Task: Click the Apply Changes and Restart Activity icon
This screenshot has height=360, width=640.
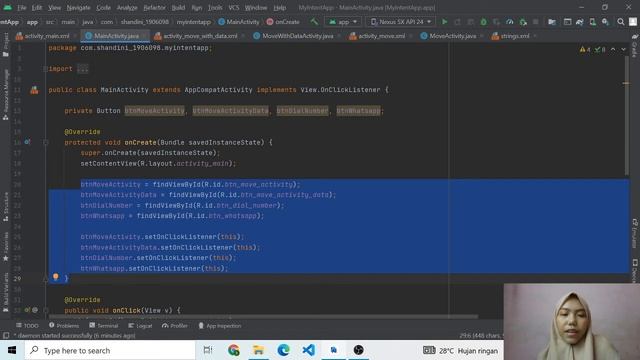Action: coord(458,22)
